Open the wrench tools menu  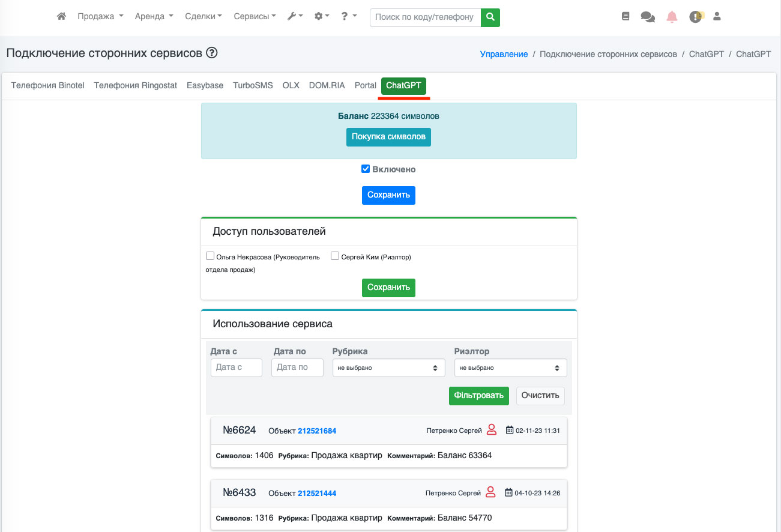(x=295, y=17)
